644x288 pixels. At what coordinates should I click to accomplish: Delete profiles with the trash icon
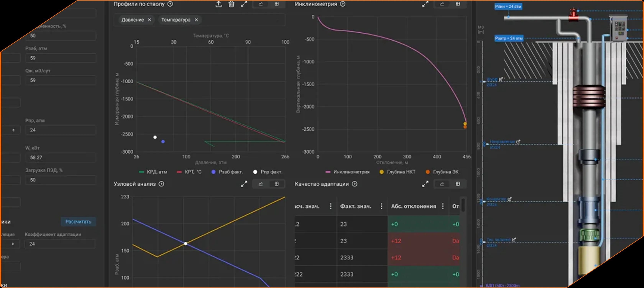click(231, 4)
